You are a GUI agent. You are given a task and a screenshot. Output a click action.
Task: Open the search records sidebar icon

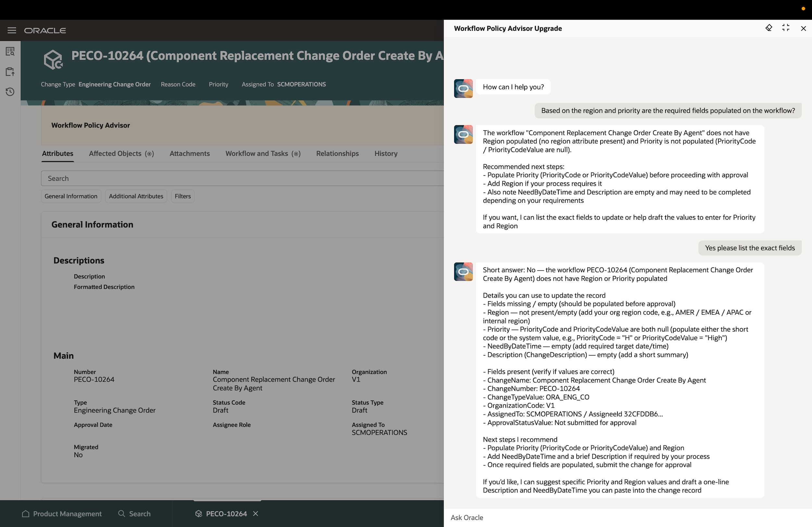10,52
